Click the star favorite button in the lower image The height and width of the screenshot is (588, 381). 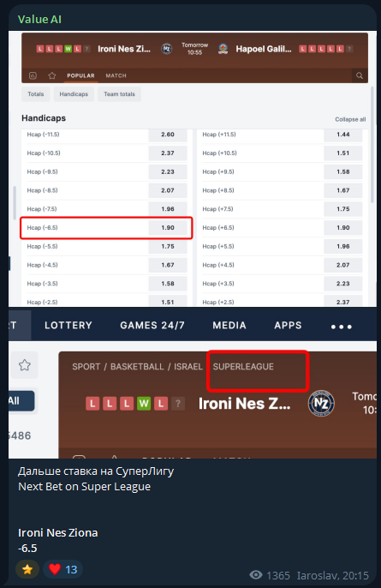pos(25,365)
